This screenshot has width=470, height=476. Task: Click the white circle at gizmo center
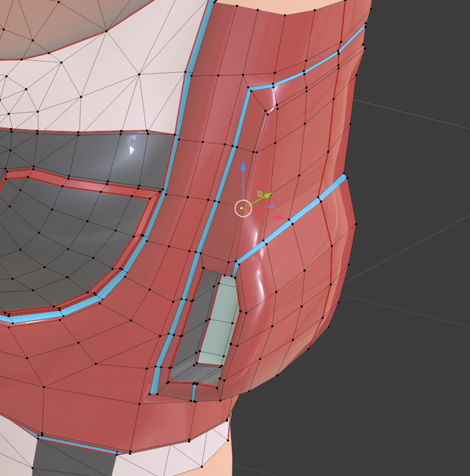click(243, 209)
